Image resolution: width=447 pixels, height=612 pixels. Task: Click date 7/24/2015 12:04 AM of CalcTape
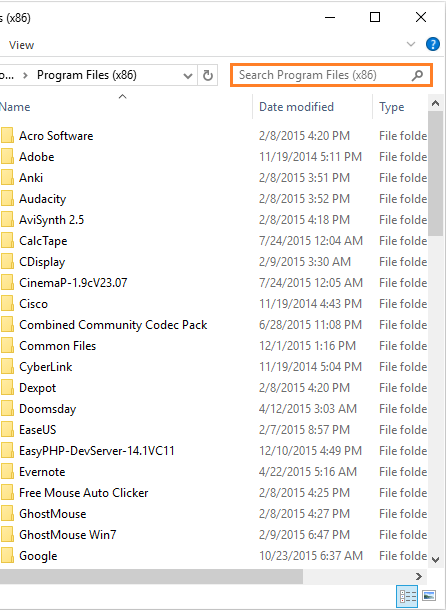[x=311, y=241]
